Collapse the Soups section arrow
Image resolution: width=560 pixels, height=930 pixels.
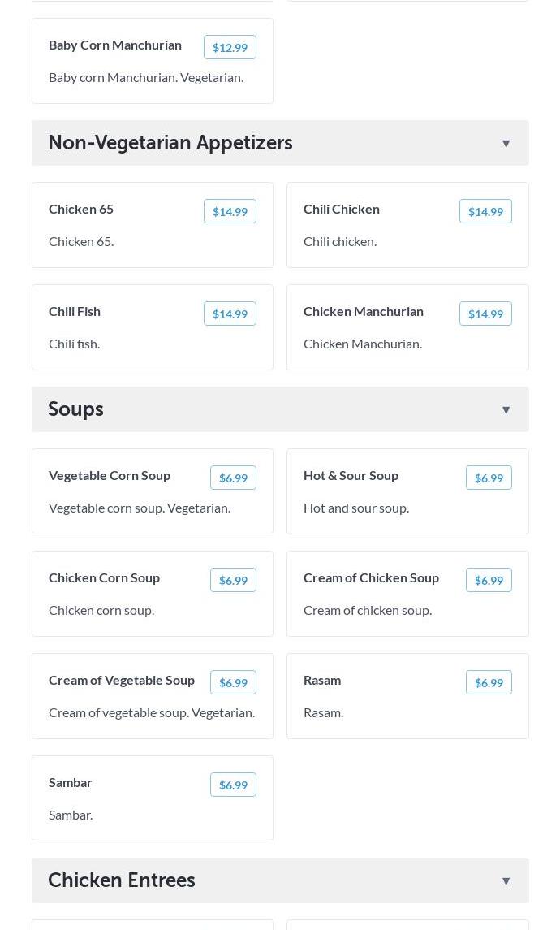[x=506, y=410]
